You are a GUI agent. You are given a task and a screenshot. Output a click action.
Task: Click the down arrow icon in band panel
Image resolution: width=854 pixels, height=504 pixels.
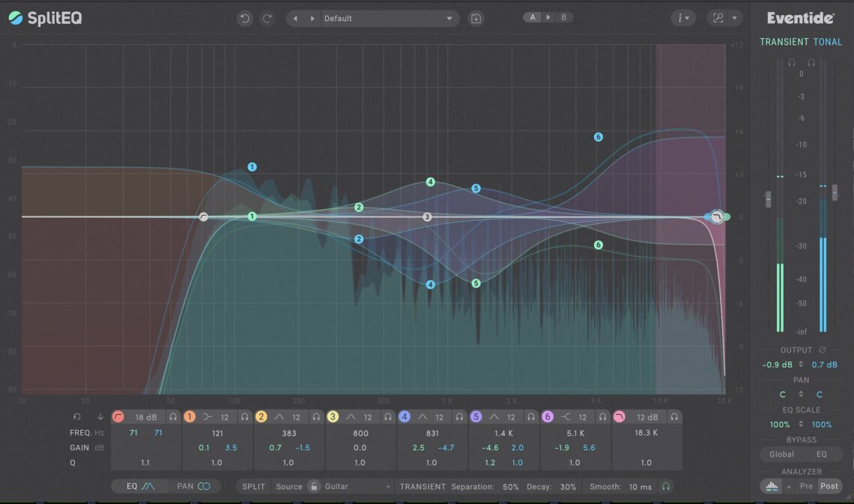(100, 416)
